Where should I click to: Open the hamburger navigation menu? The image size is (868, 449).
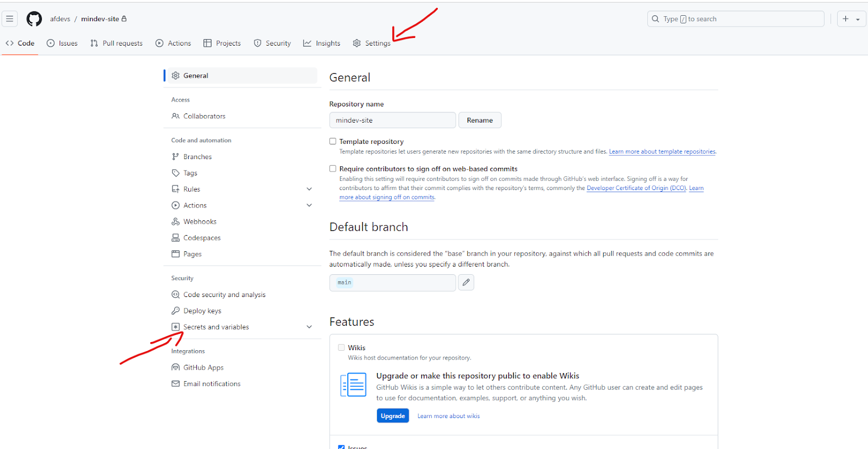(x=10, y=18)
